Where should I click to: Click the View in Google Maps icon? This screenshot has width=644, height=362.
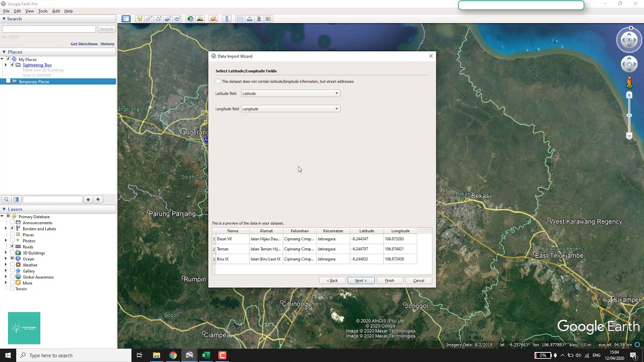(269, 19)
